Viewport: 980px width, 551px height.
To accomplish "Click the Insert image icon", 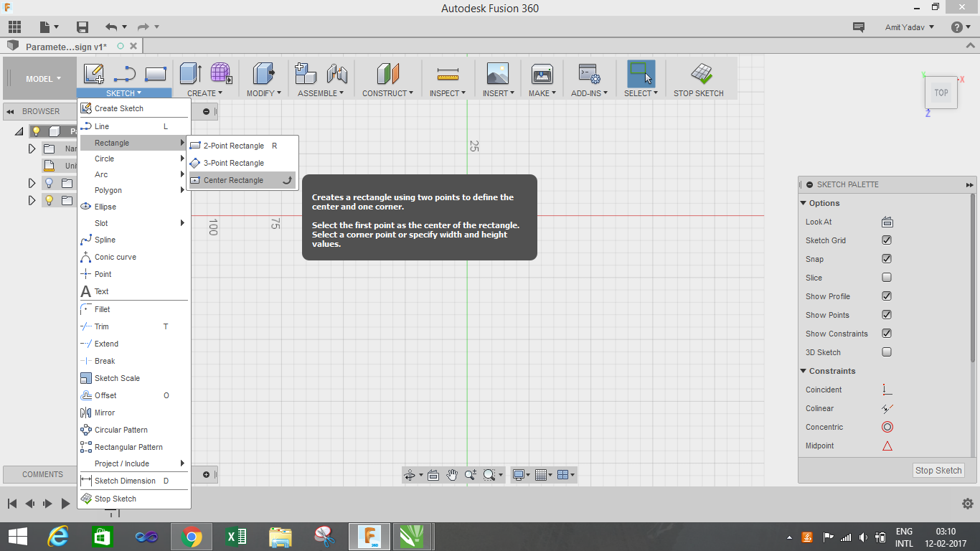I will point(497,74).
